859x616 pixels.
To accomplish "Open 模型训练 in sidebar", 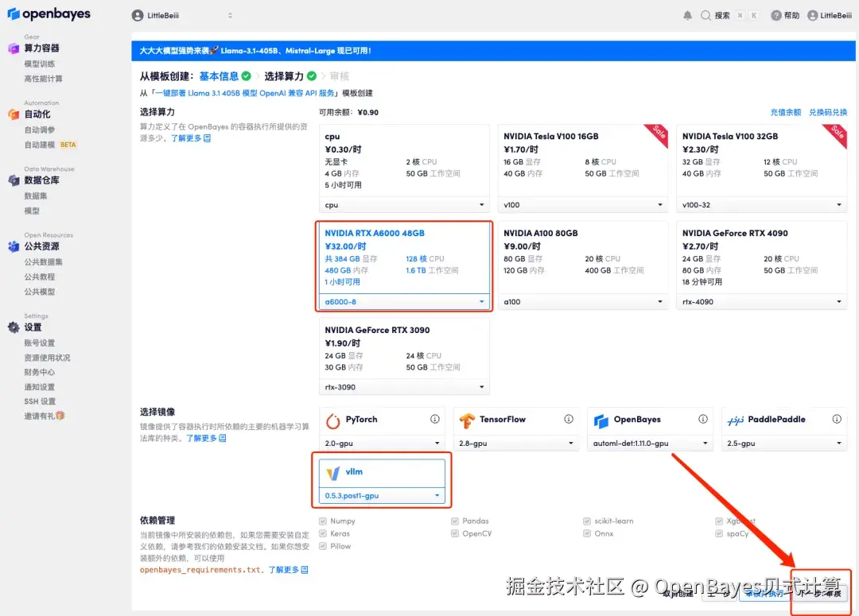I will (40, 64).
